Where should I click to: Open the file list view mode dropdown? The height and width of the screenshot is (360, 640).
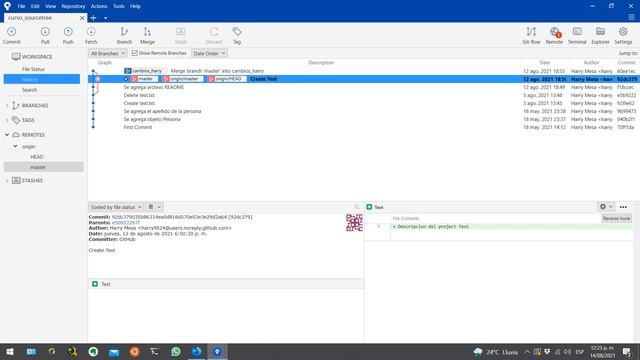pyautogui.click(x=154, y=207)
